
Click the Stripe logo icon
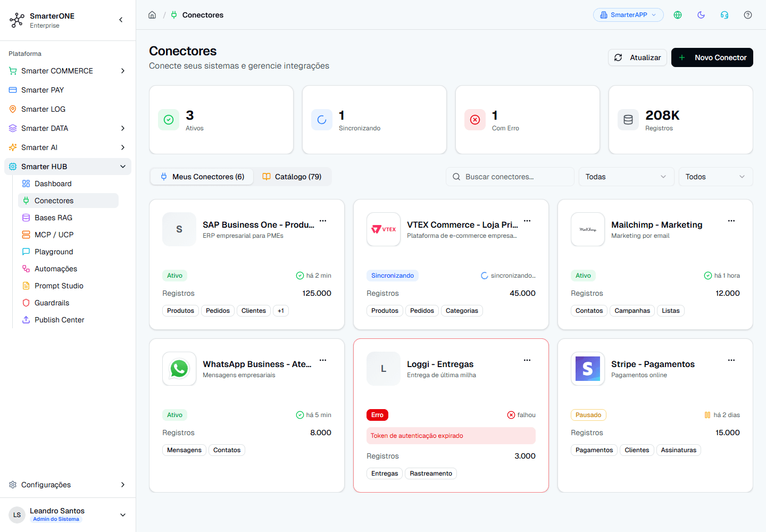(588, 369)
